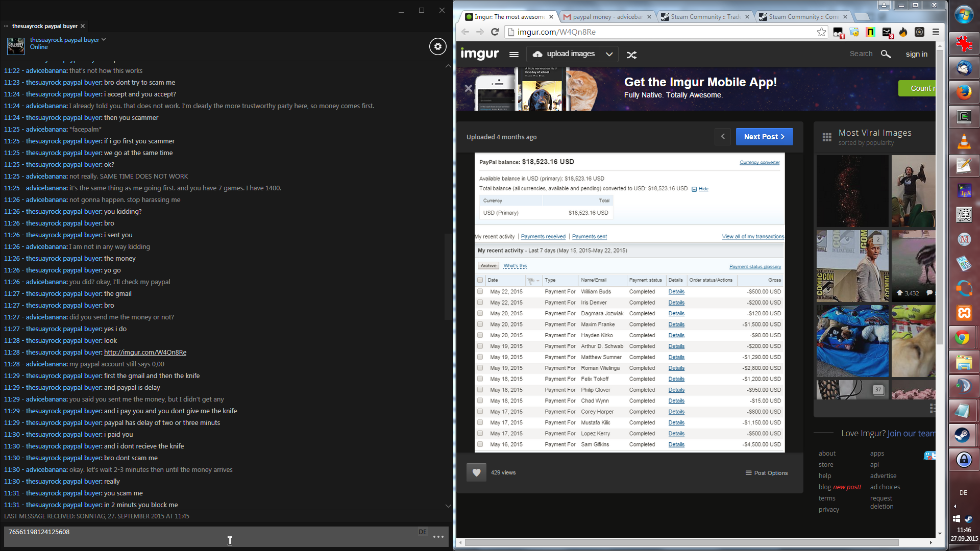Switch to Steam Community Trade tab
The width and height of the screenshot is (980, 551).
[x=704, y=17]
